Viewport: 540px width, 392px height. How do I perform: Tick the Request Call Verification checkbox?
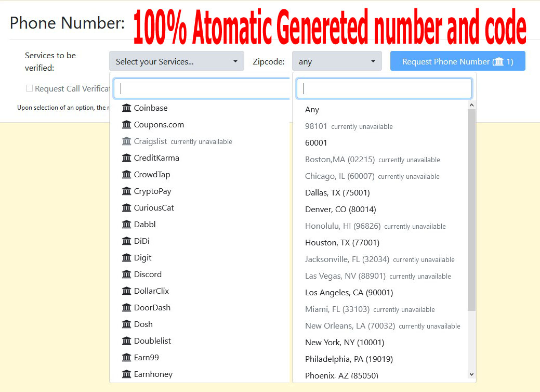pos(29,88)
